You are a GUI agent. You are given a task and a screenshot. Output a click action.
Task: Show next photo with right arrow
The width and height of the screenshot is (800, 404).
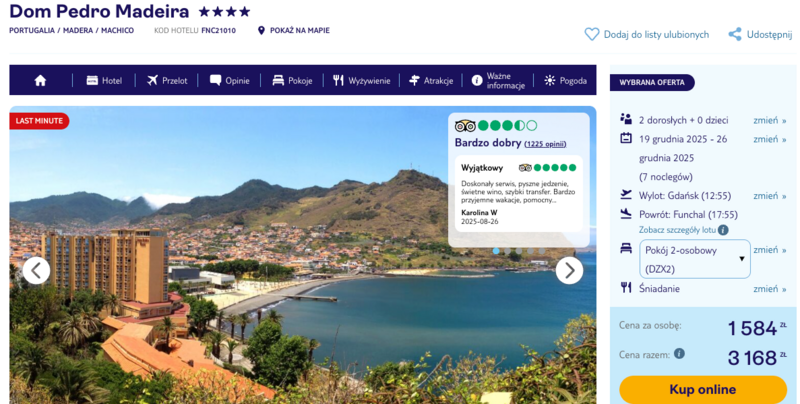tap(569, 270)
